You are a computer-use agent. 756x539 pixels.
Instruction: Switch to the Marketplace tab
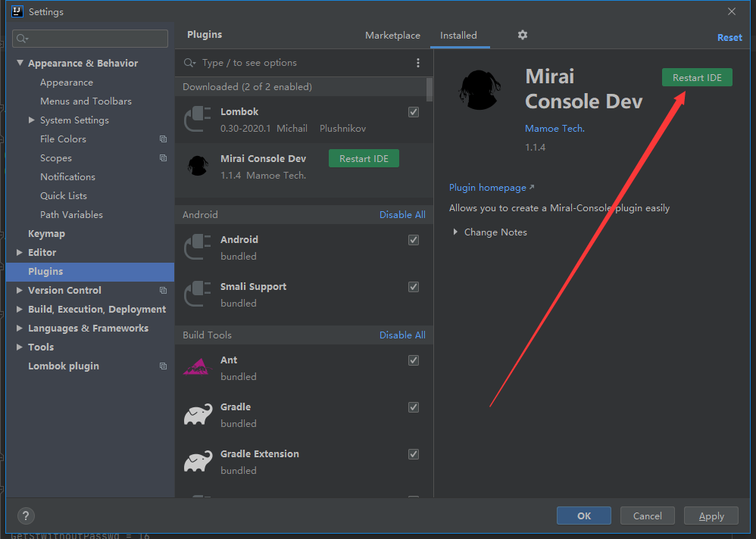pyautogui.click(x=392, y=35)
